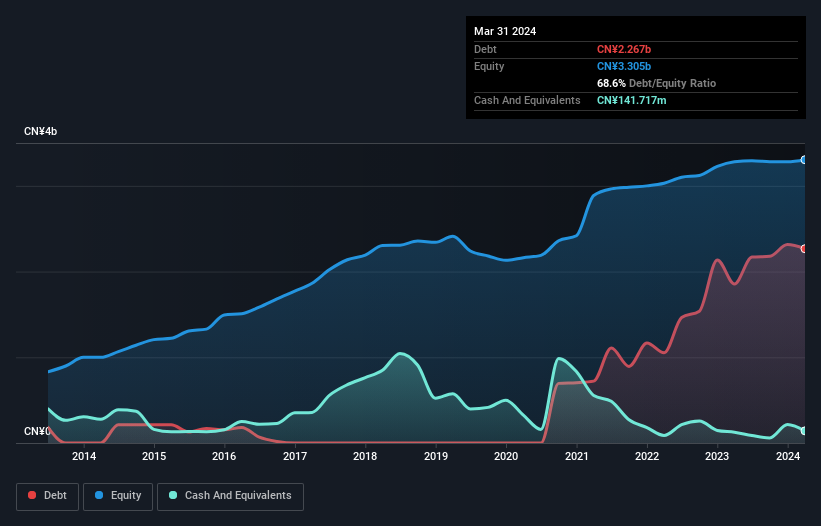The width and height of the screenshot is (821, 526).
Task: Toggle the Cash And Equivalents legend button
Action: [x=230, y=496]
